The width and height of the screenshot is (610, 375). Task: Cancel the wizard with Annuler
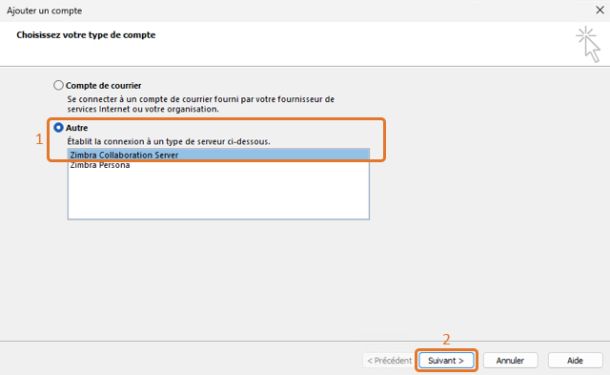click(x=510, y=361)
